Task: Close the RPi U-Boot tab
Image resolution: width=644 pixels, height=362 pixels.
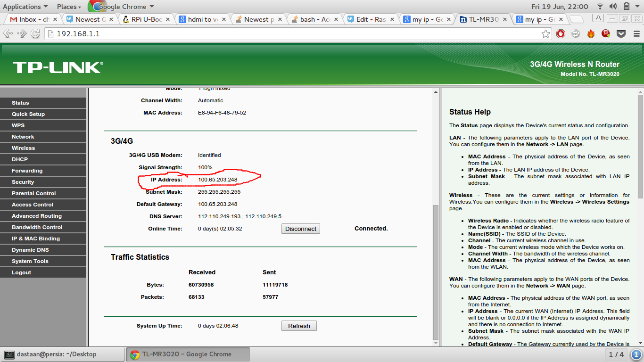Action: pyautogui.click(x=168, y=19)
